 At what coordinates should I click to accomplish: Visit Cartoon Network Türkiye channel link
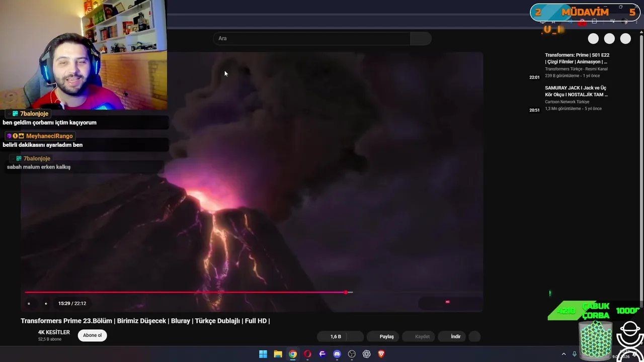[x=567, y=102]
